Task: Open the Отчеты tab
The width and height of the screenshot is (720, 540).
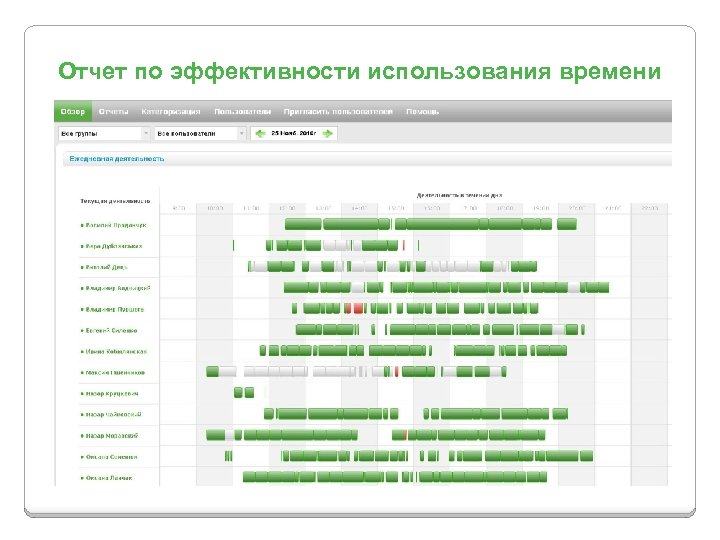Action: [x=113, y=112]
